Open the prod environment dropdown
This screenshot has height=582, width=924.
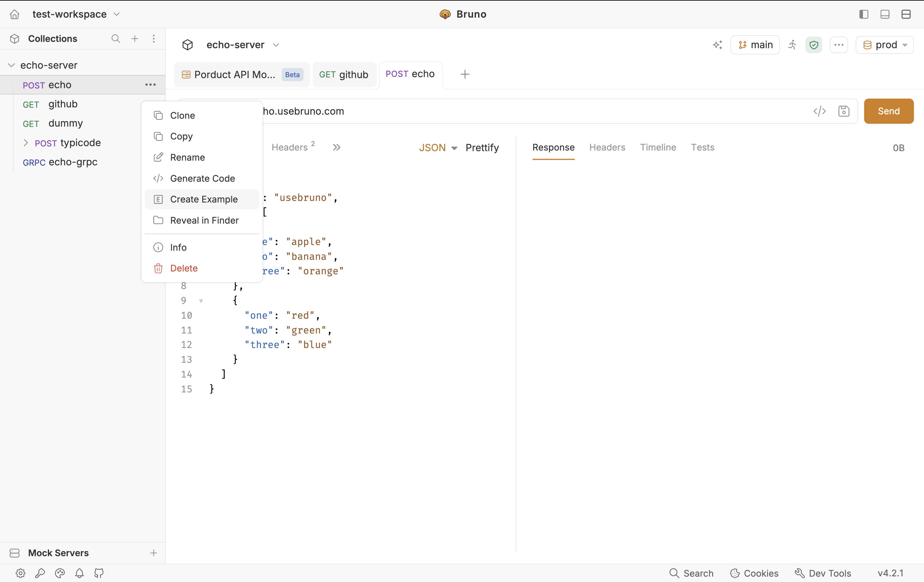(x=885, y=45)
